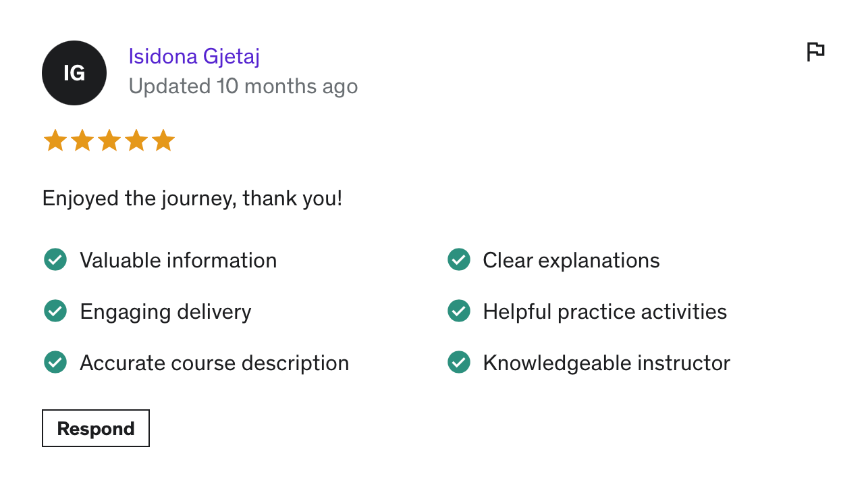The width and height of the screenshot is (868, 489).
Task: Click the first rating star
Action: click(x=55, y=141)
